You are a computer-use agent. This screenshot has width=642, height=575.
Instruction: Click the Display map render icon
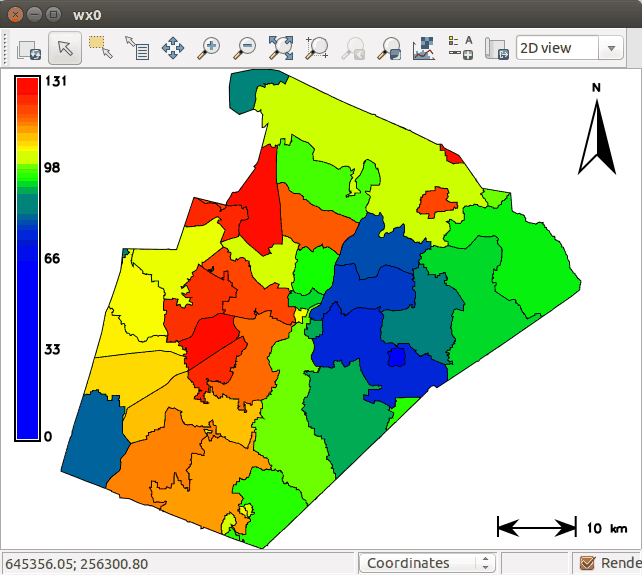click(x=28, y=47)
